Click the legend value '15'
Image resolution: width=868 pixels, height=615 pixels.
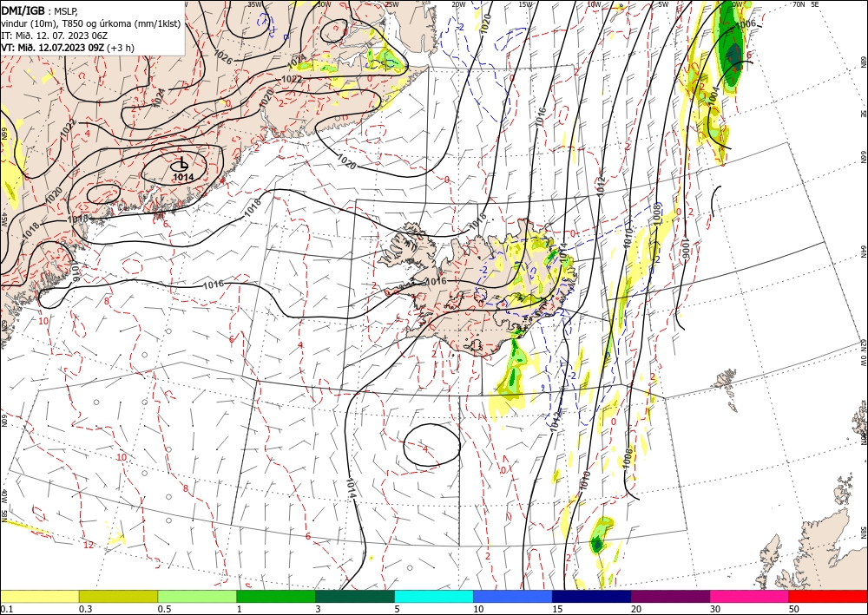(x=557, y=609)
